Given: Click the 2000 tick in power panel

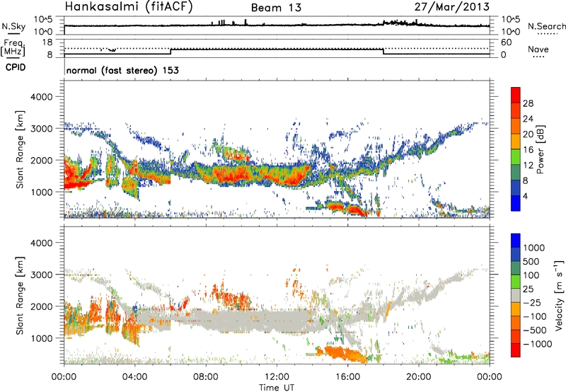Looking at the screenshot, I should pos(41,160).
